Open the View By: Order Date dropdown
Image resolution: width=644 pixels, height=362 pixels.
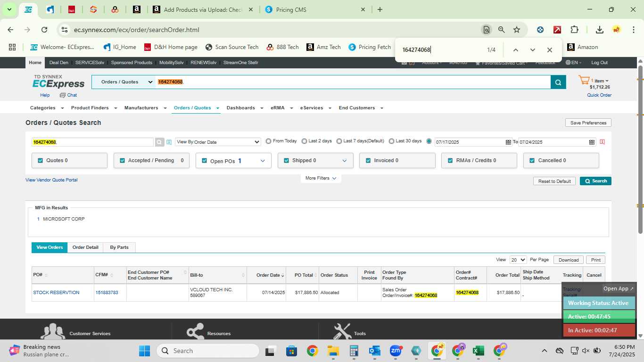(218, 142)
